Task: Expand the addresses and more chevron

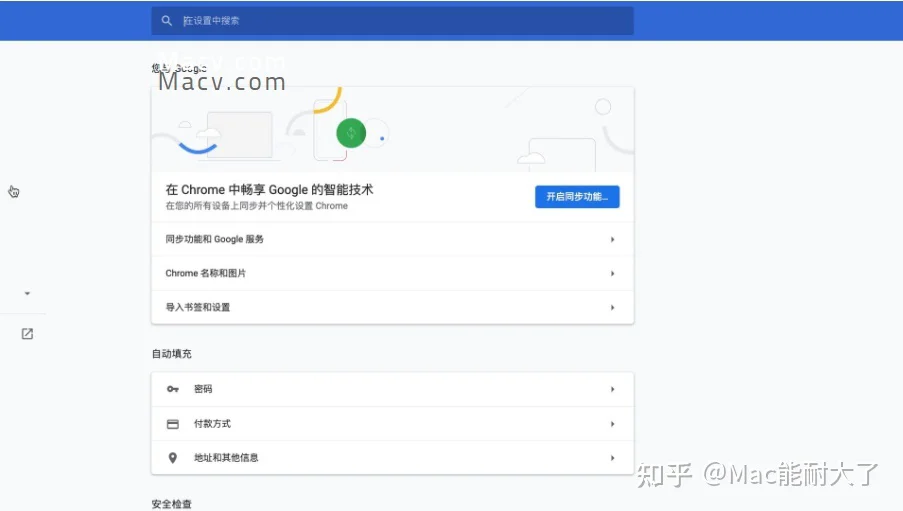Action: point(612,458)
